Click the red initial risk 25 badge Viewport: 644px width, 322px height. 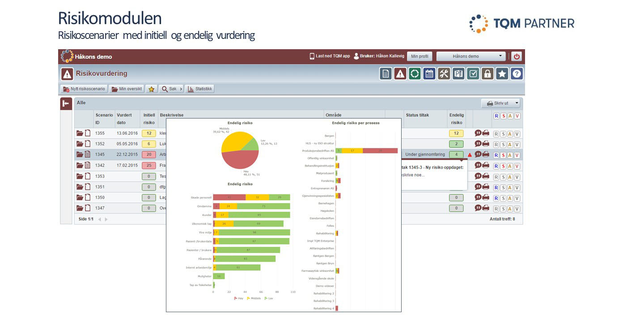pos(149,165)
